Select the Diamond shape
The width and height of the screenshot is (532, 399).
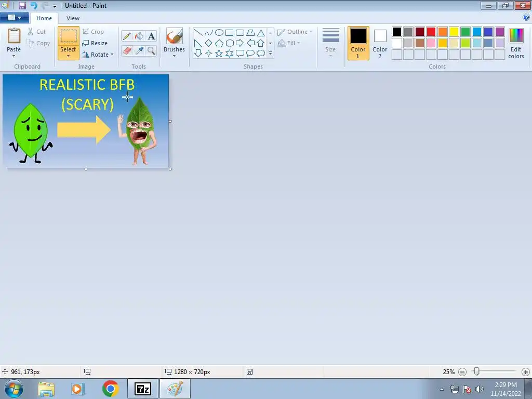point(209,43)
